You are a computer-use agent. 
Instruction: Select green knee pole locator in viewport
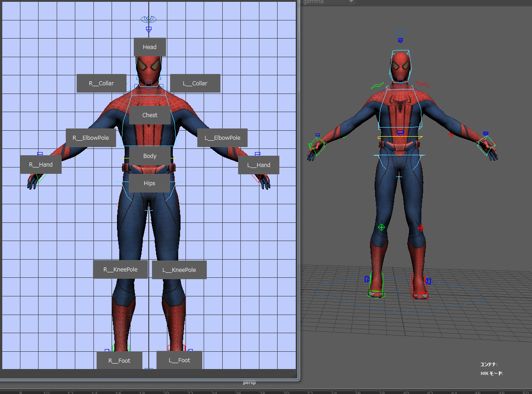pos(381,227)
